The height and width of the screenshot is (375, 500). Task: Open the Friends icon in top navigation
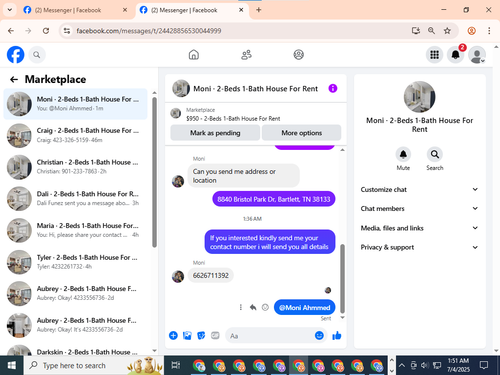tap(246, 55)
